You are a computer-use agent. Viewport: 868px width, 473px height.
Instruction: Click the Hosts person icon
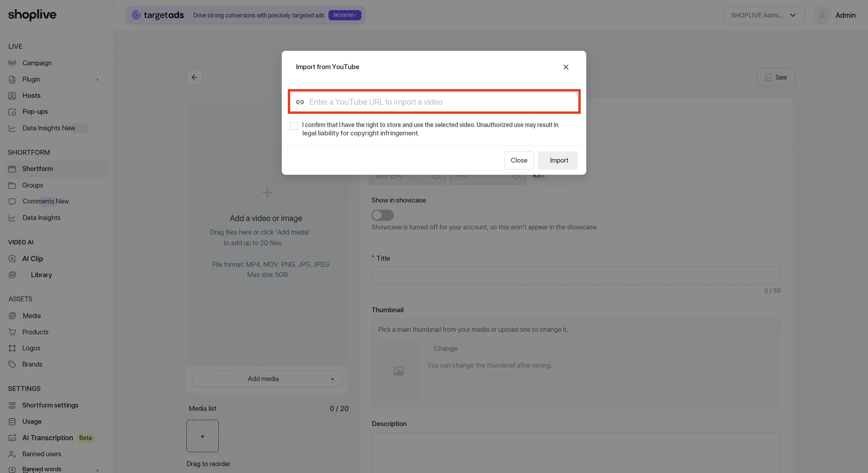pos(12,96)
